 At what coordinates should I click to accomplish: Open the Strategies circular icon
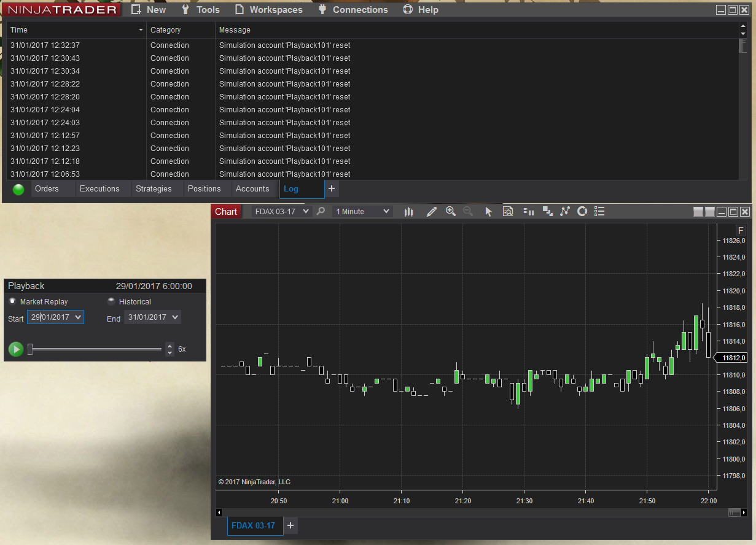(583, 212)
